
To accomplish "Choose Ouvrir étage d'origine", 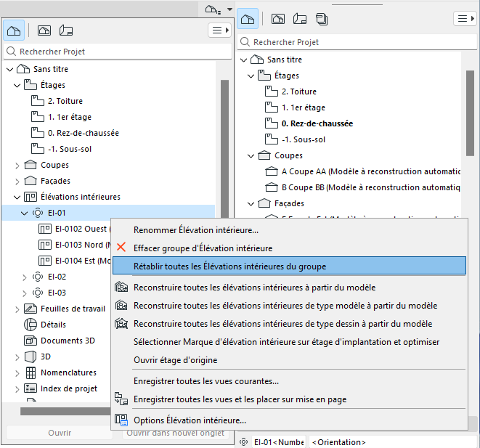I will (x=289, y=360).
